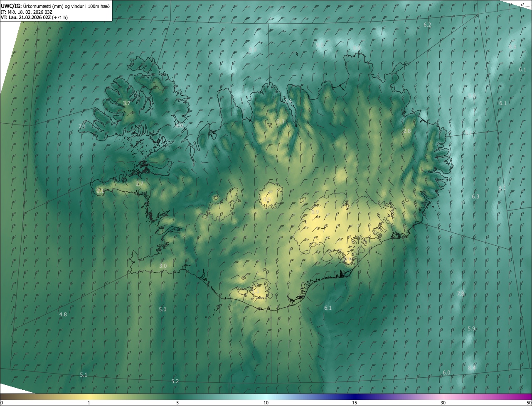Screen dimensions: 532x406
Task: Click the '2.7' value label
Action: (139, 183)
